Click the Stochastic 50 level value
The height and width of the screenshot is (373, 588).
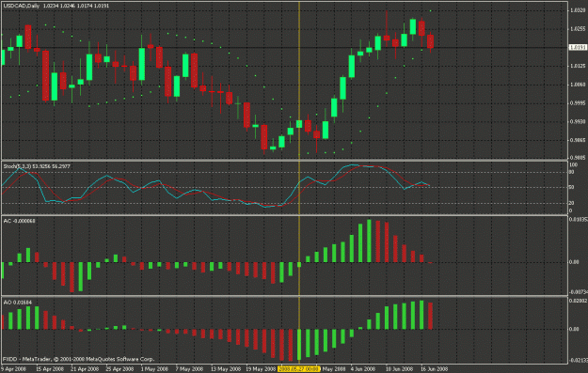click(572, 187)
